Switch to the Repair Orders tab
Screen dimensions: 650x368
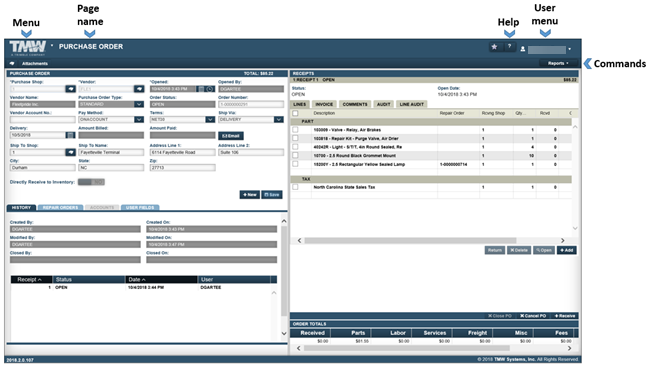[60, 207]
